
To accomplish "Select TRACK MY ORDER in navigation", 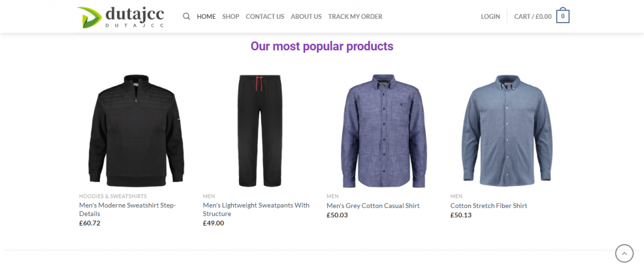I will tap(355, 16).
